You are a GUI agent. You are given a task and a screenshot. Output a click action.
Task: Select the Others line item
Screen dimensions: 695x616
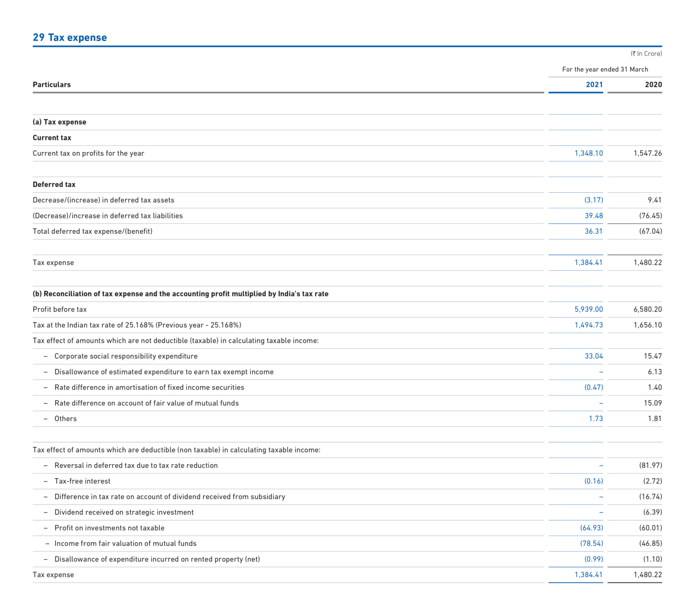click(x=65, y=418)
